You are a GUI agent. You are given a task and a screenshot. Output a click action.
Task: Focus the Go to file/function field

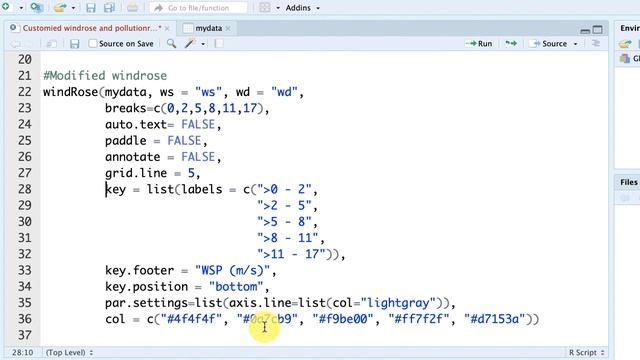click(x=198, y=8)
